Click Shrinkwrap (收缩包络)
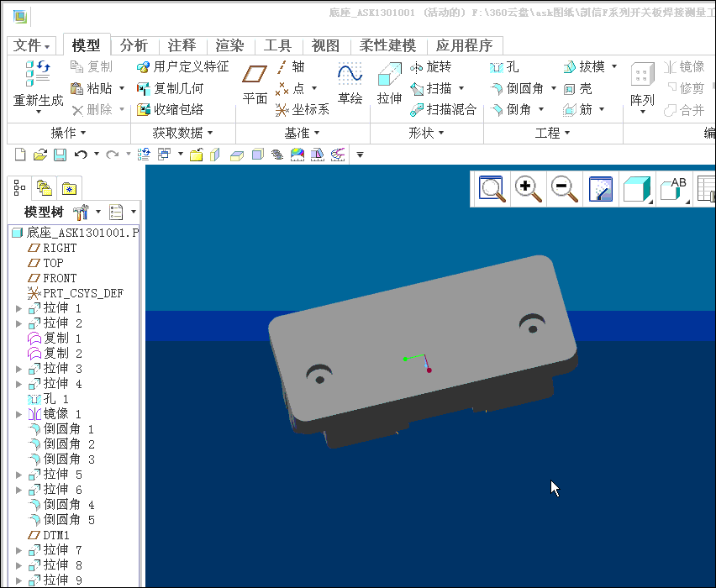This screenshot has height=588, width=716. click(170, 109)
